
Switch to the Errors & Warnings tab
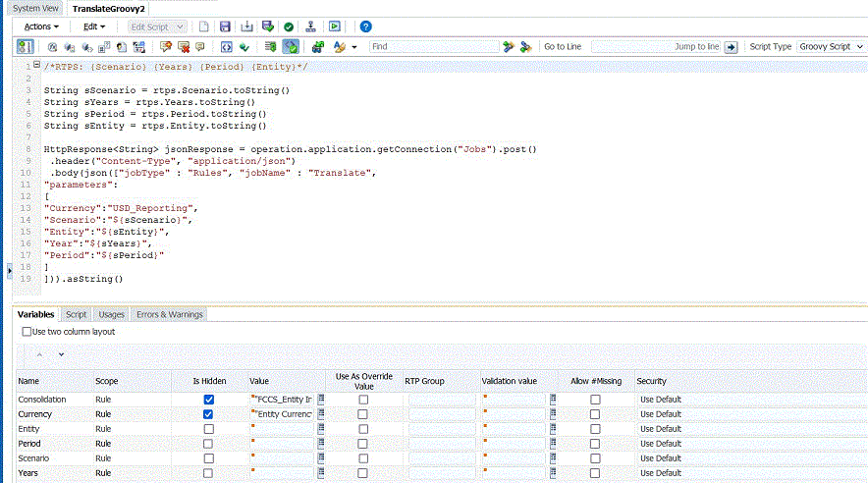169,314
